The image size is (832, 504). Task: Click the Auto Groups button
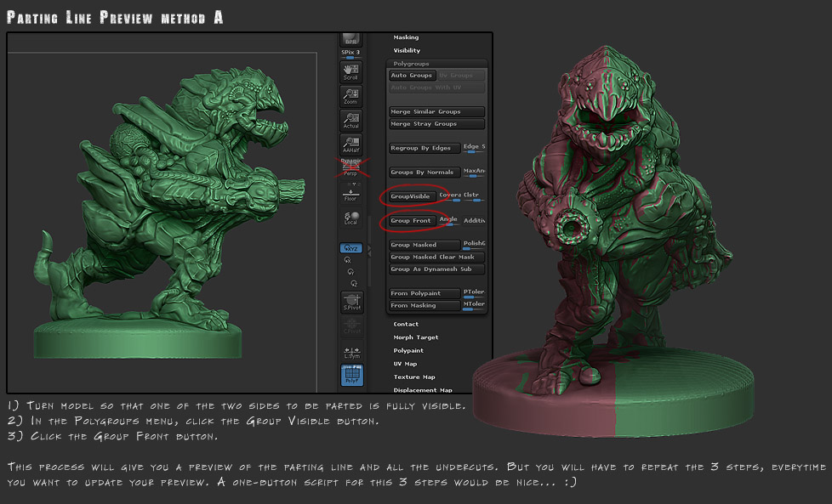(x=413, y=76)
